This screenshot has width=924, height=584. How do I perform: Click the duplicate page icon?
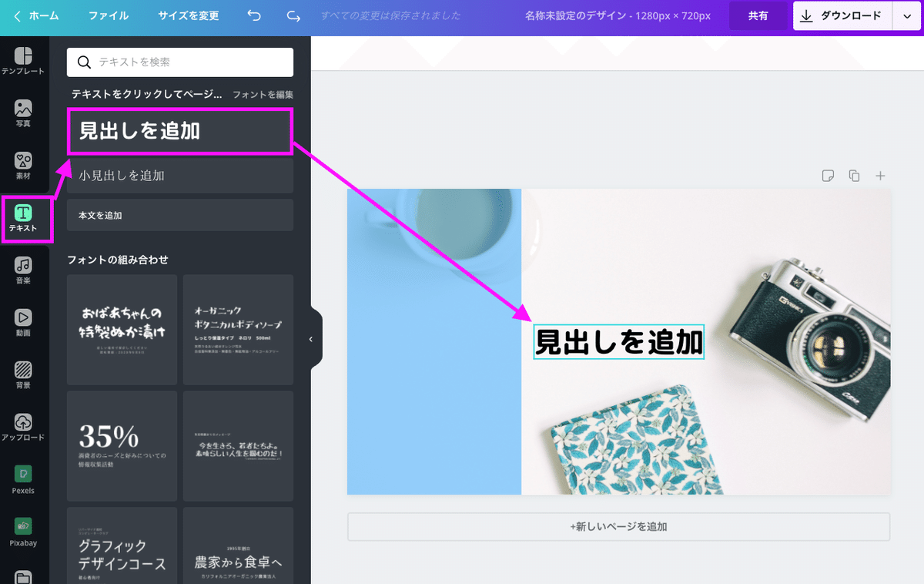click(x=854, y=176)
